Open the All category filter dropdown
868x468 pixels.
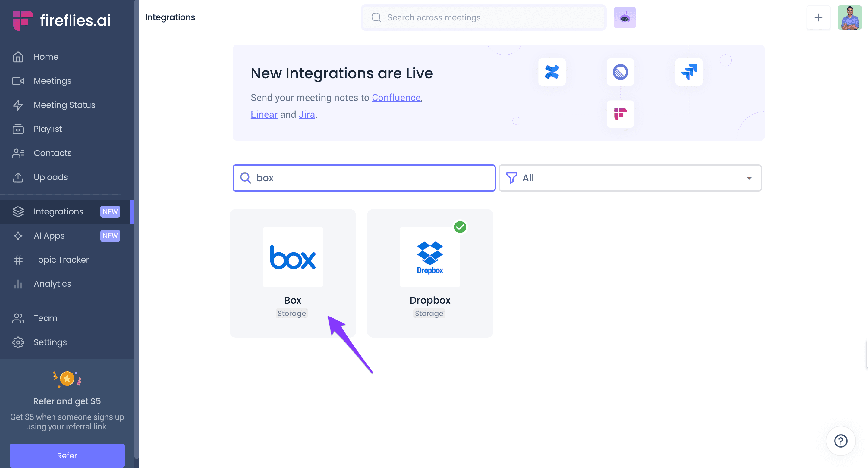pos(630,178)
